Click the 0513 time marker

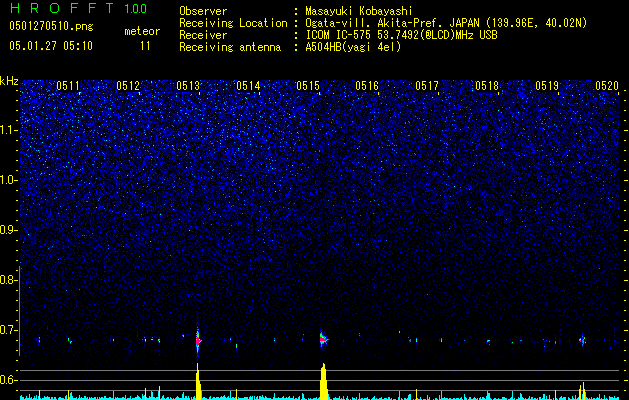188,86
